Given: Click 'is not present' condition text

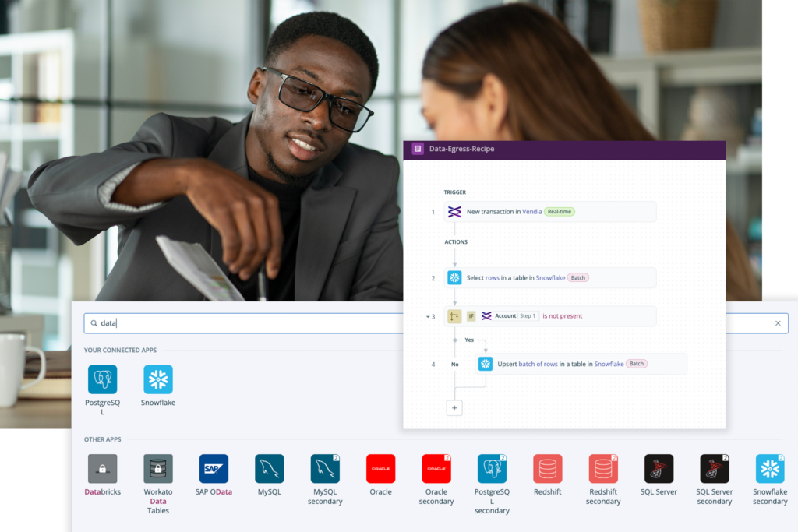Looking at the screenshot, I should pyautogui.click(x=563, y=315).
